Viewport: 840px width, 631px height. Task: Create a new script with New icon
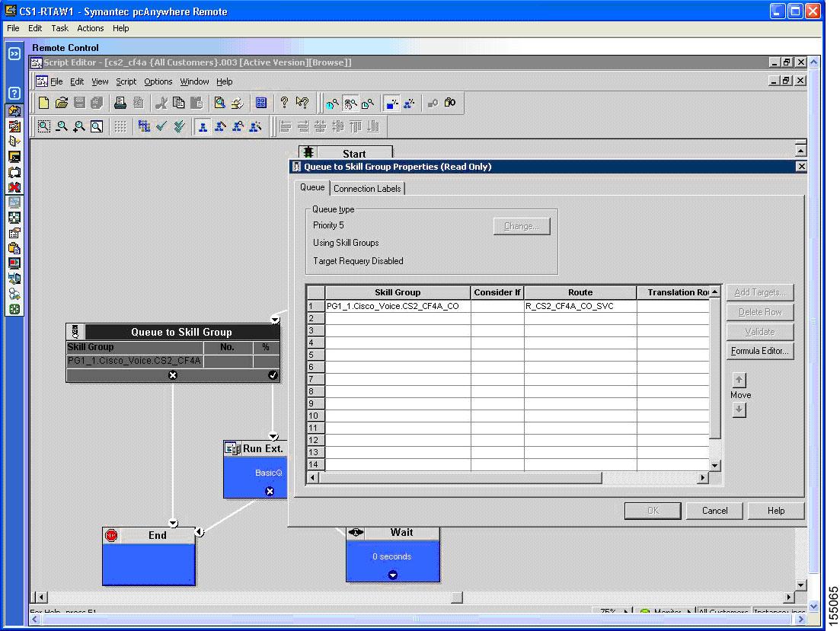click(44, 103)
